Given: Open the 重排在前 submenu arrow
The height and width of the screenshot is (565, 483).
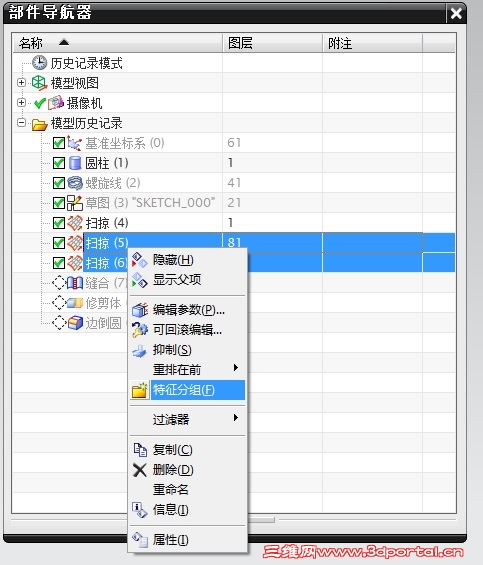Looking at the screenshot, I should (236, 368).
